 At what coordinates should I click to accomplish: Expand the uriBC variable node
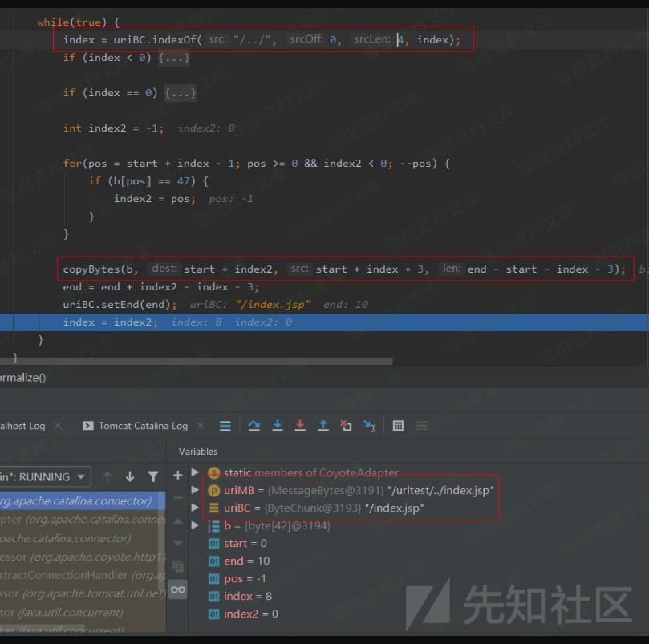click(x=195, y=508)
